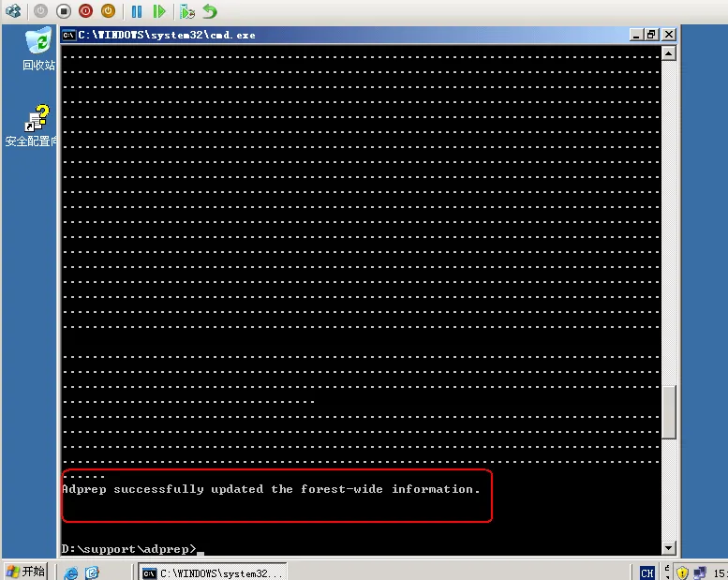Open the security configuration wizard desktop shortcut

(32, 126)
